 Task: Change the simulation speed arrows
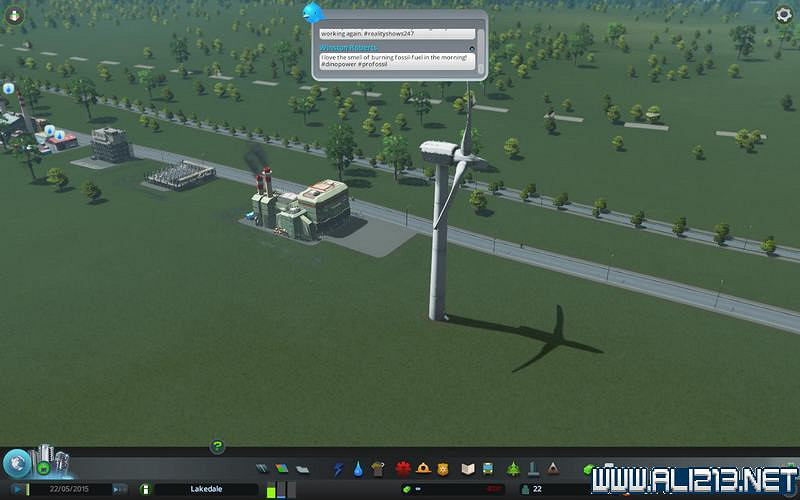pyautogui.click(x=119, y=489)
